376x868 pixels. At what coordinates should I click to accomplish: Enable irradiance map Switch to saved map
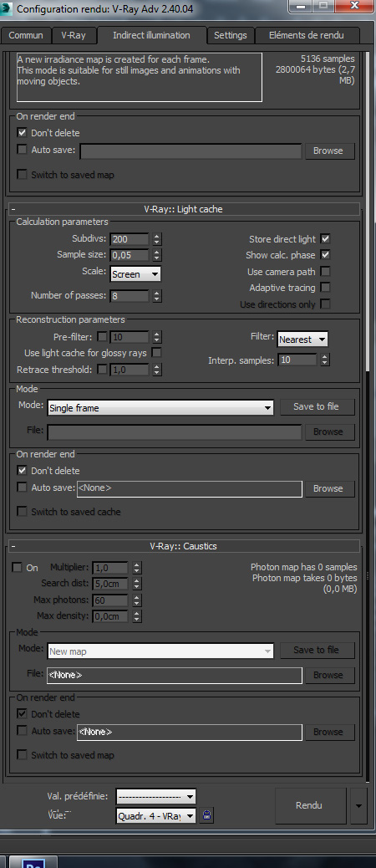click(x=22, y=175)
